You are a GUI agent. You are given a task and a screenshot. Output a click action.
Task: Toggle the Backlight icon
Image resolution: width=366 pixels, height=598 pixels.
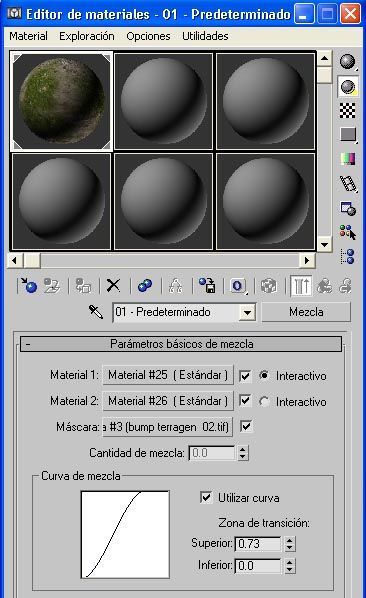coord(348,87)
